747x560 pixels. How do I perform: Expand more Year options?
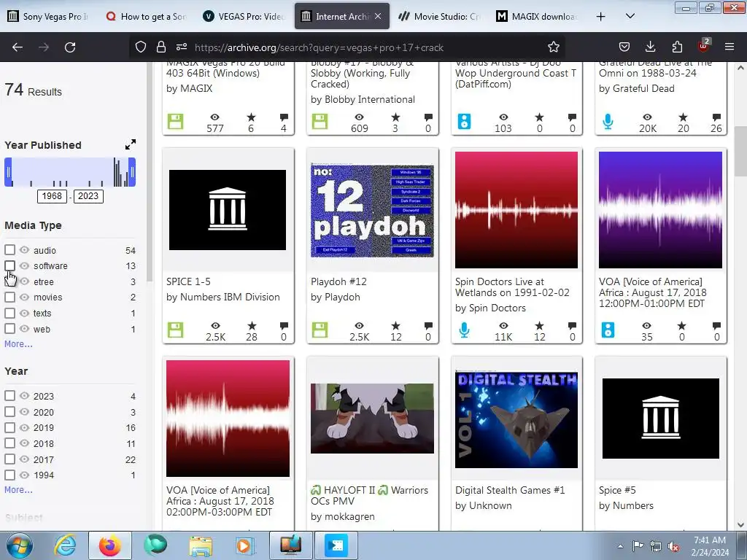coord(18,489)
